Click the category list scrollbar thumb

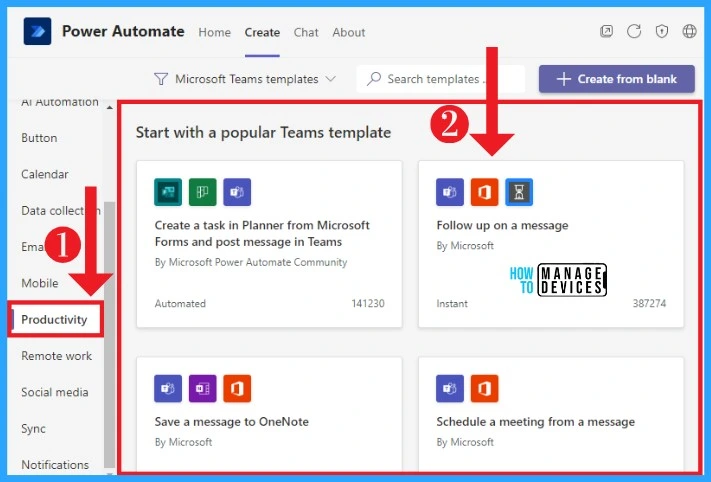pyautogui.click(x=109, y=335)
